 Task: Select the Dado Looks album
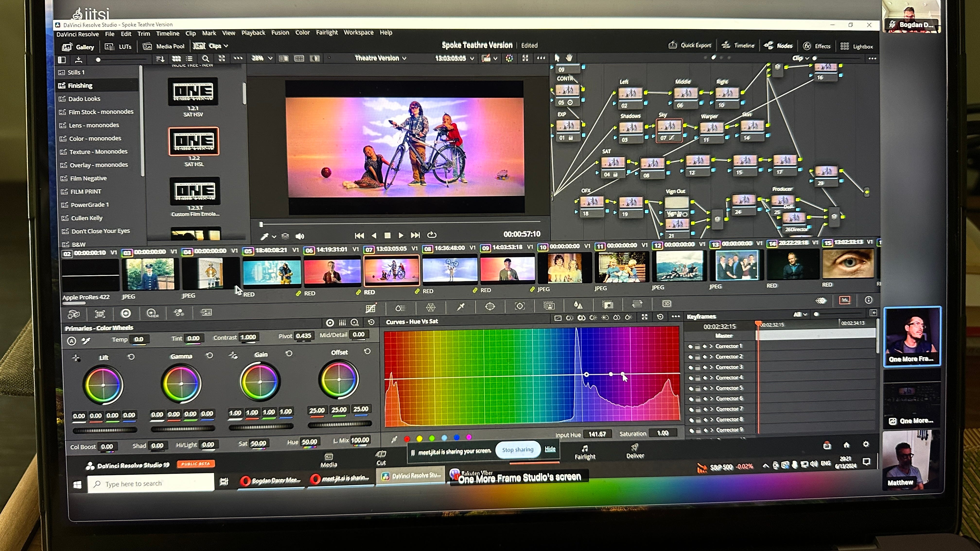pyautogui.click(x=84, y=99)
